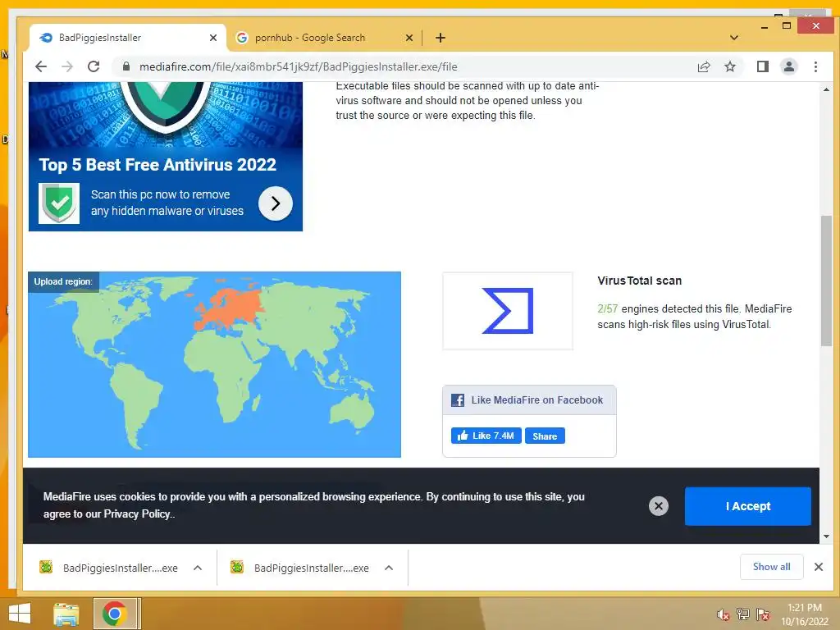Image resolution: width=840 pixels, height=630 pixels.
Task: Click the upload region world map
Action: (214, 364)
